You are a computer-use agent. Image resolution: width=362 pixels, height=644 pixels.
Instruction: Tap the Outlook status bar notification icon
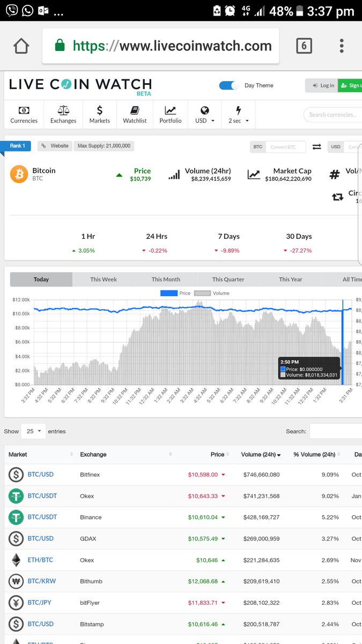pos(43,10)
